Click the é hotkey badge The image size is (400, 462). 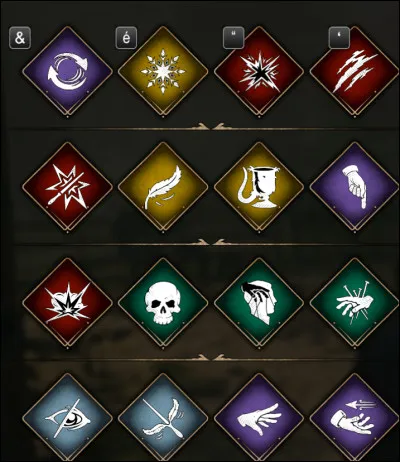coord(126,38)
